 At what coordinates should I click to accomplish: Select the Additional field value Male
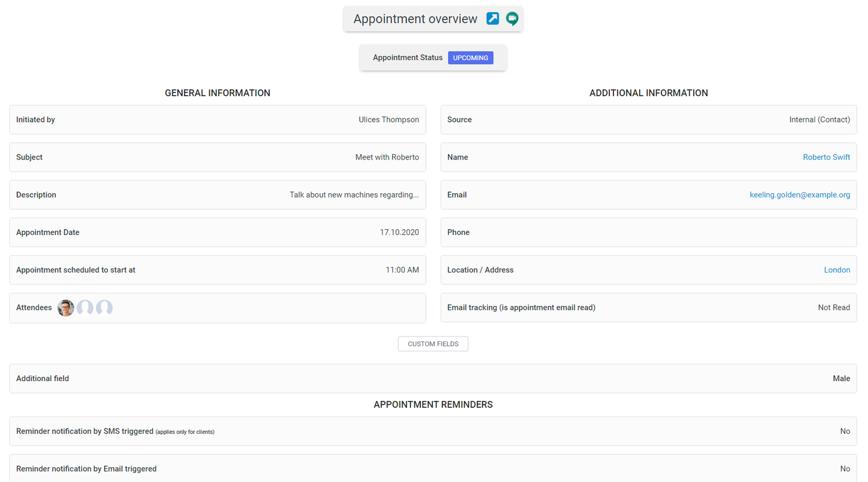tap(841, 378)
